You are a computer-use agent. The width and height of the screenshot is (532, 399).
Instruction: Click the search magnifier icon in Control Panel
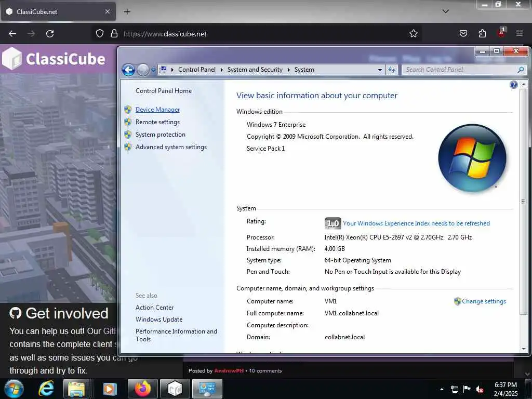click(x=521, y=70)
